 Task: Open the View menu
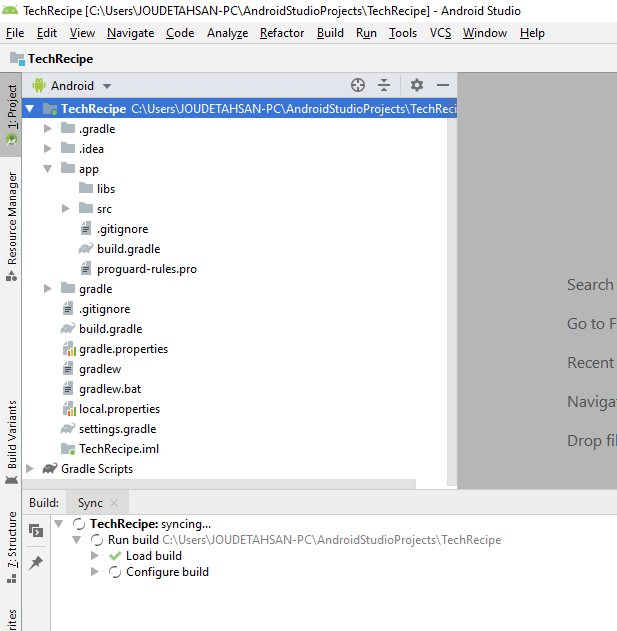[82, 33]
